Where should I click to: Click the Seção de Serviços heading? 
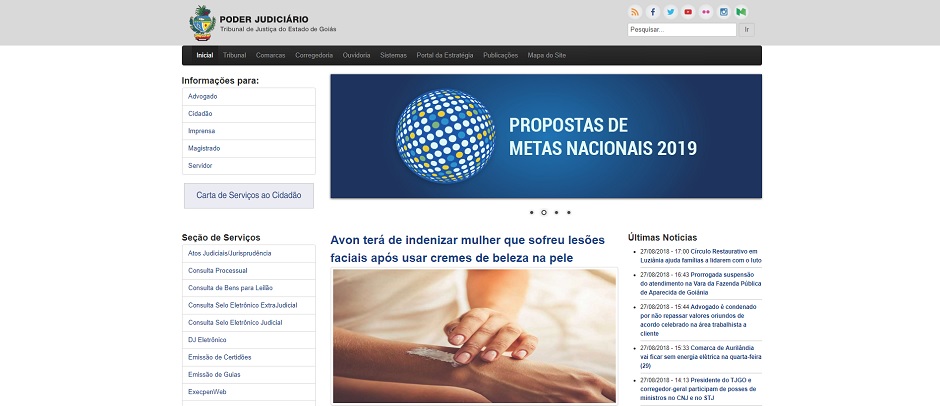pyautogui.click(x=221, y=237)
